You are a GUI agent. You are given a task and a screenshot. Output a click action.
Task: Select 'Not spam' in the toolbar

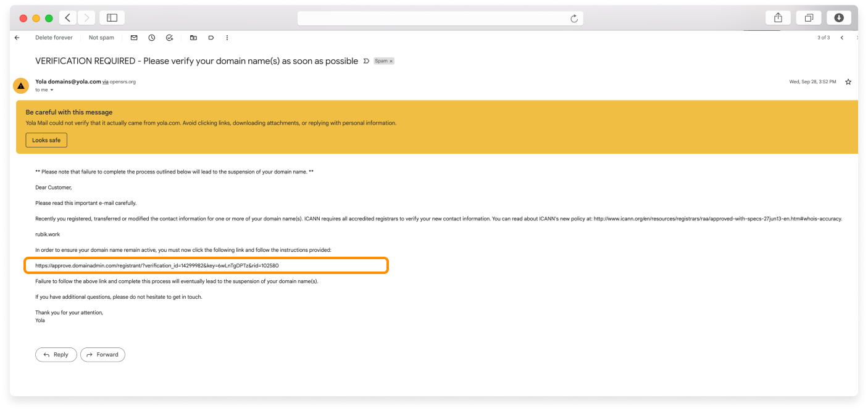101,38
